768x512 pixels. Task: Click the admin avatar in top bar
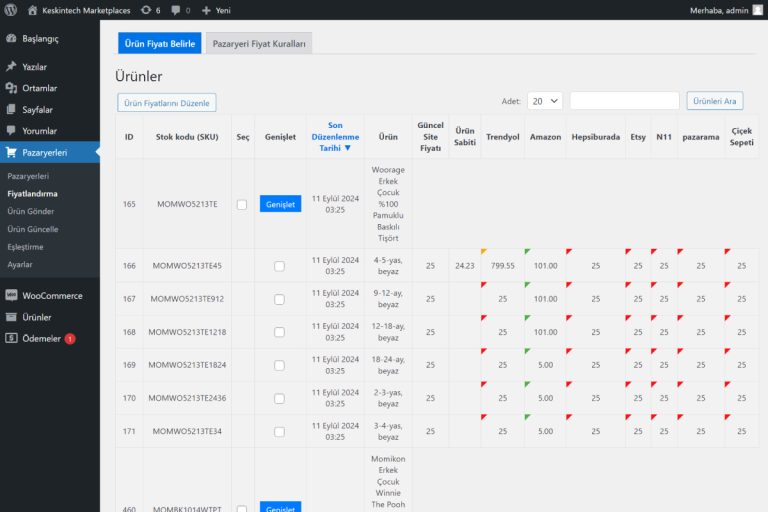757,10
